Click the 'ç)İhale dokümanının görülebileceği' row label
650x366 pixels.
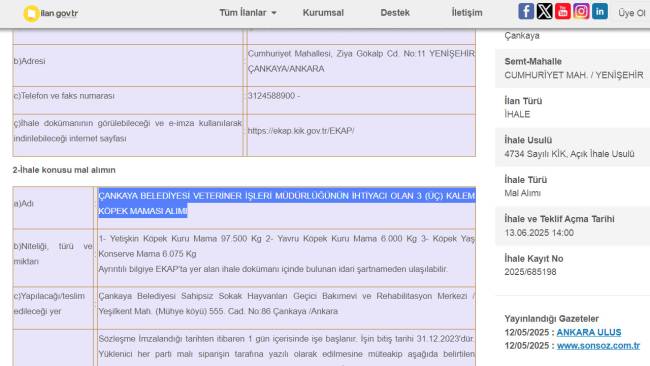(128, 131)
